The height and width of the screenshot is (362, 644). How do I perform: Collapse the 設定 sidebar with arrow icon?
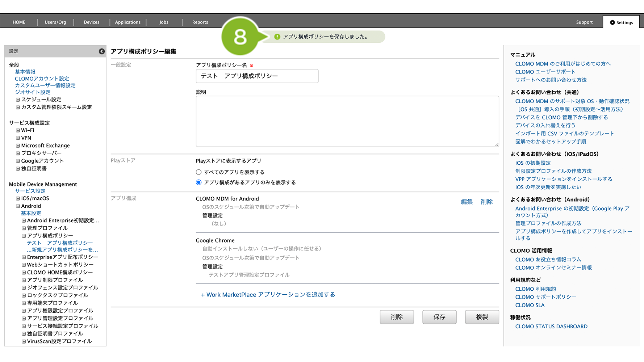(102, 51)
